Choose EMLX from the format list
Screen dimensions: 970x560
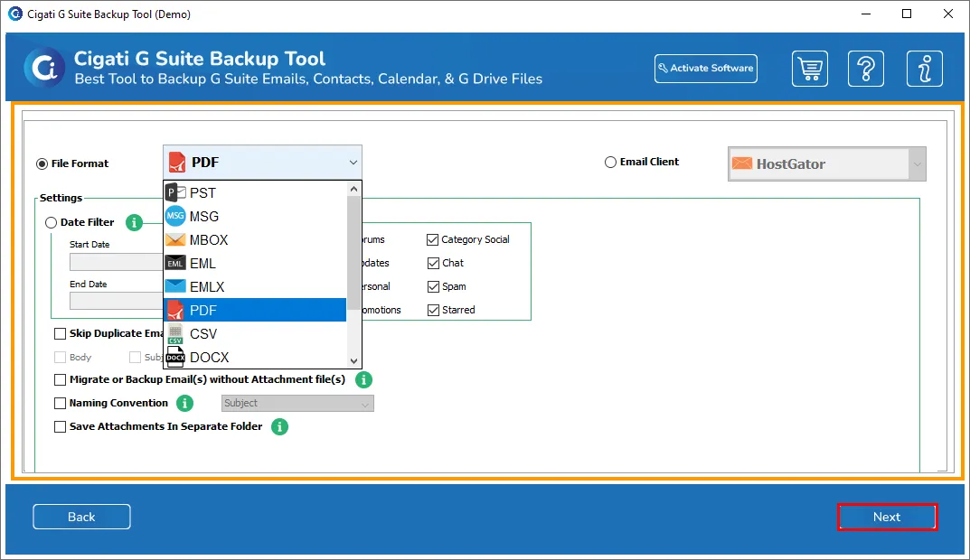click(x=255, y=287)
